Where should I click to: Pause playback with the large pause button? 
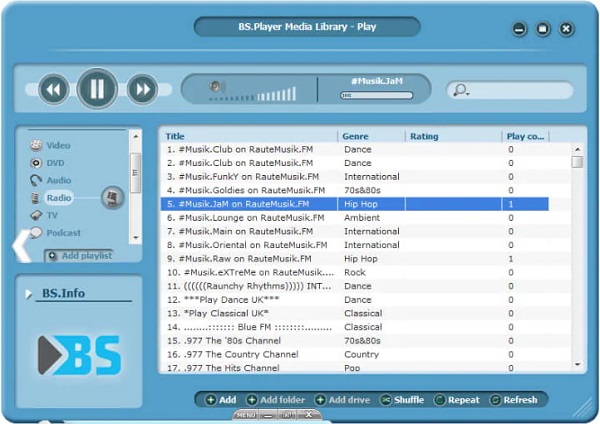coord(97,89)
